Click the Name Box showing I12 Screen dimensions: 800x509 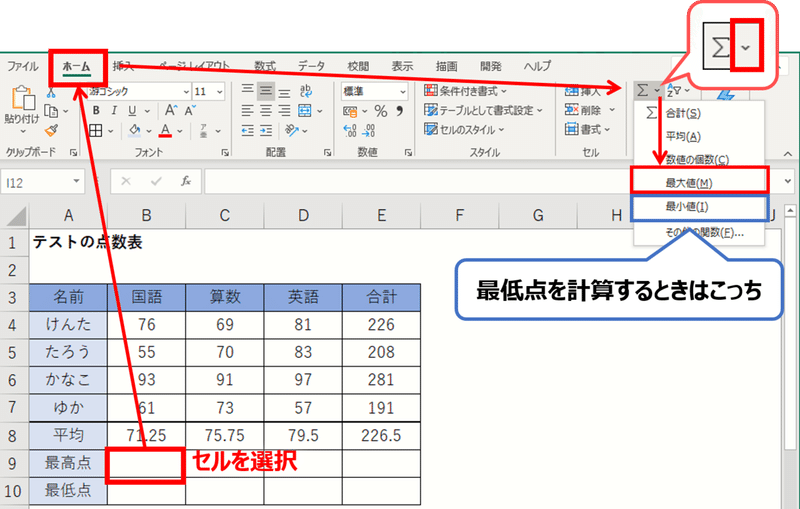(36, 182)
